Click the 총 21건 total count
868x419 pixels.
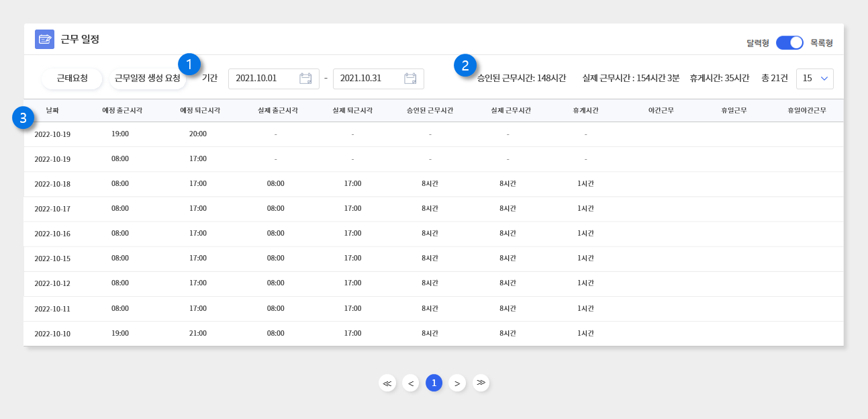tap(775, 78)
